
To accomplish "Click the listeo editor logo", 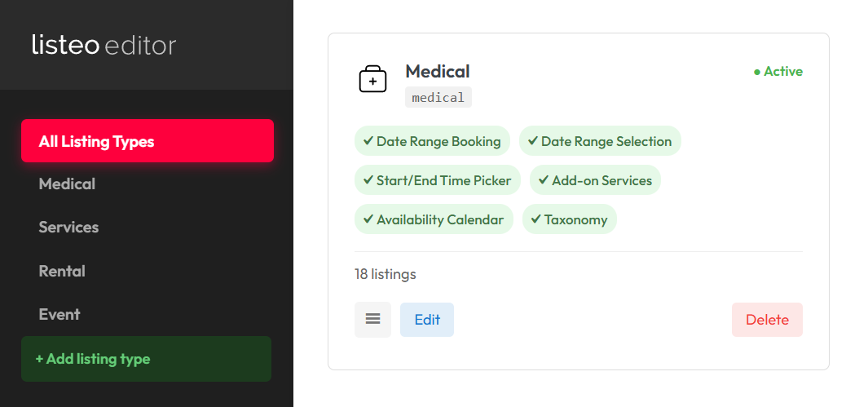I will click(104, 45).
